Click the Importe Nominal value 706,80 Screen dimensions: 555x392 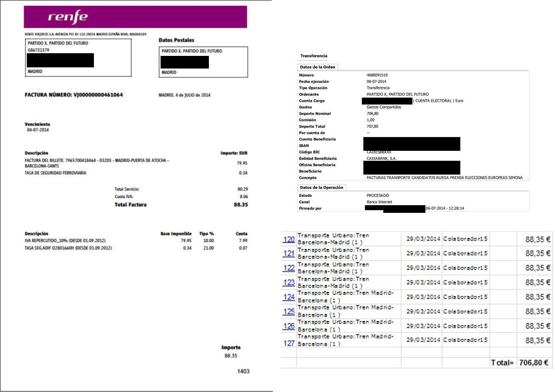click(373, 114)
